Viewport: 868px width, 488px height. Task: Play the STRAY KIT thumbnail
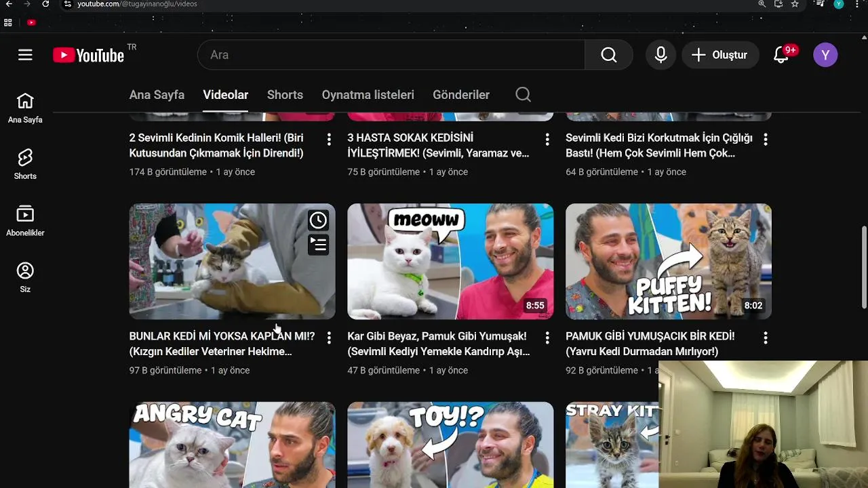(x=612, y=445)
